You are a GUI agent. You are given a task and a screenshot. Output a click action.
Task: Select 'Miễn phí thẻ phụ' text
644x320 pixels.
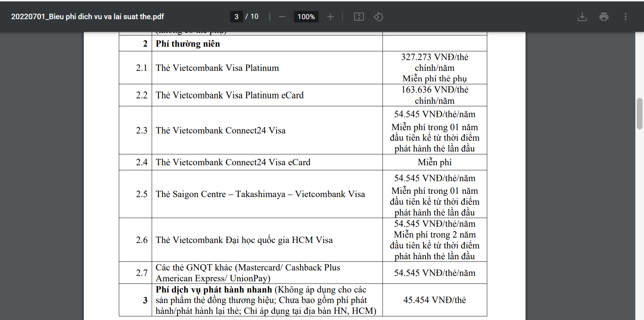pos(435,78)
